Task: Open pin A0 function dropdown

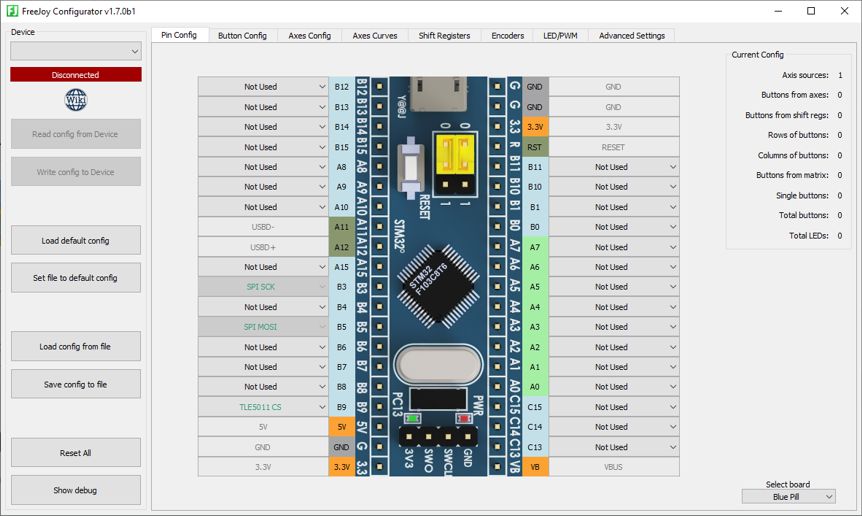Action: coord(614,387)
